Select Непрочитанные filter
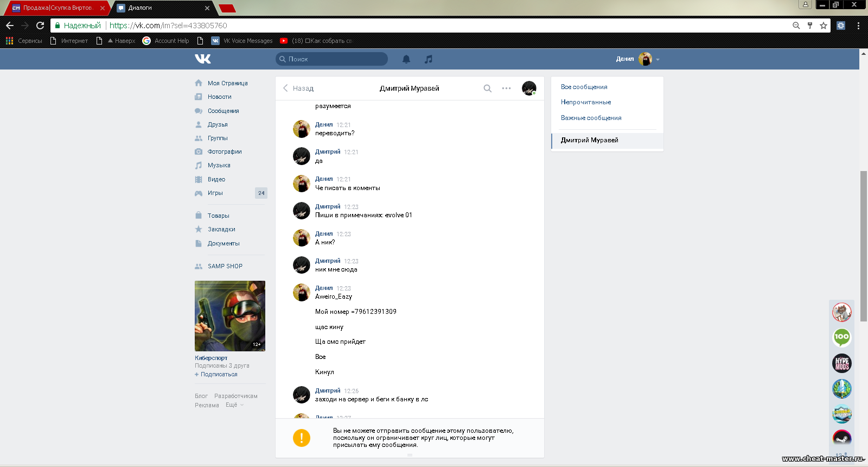This screenshot has height=467, width=868. click(x=586, y=102)
